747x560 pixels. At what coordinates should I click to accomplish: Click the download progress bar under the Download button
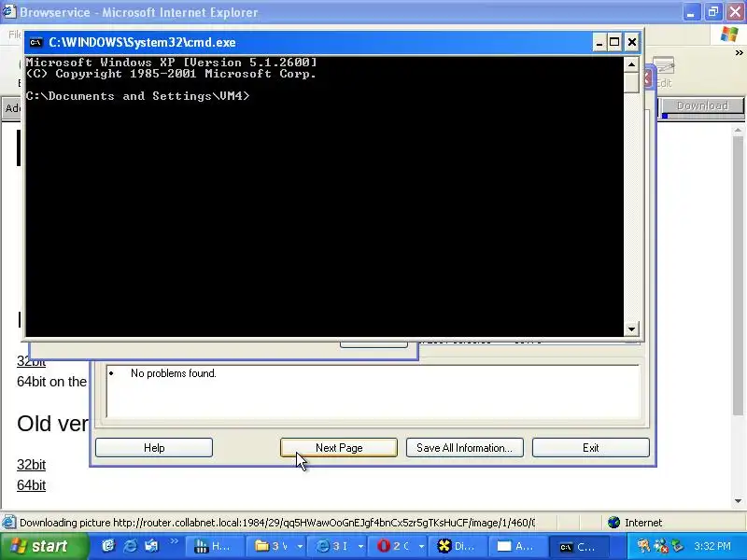tap(702, 116)
